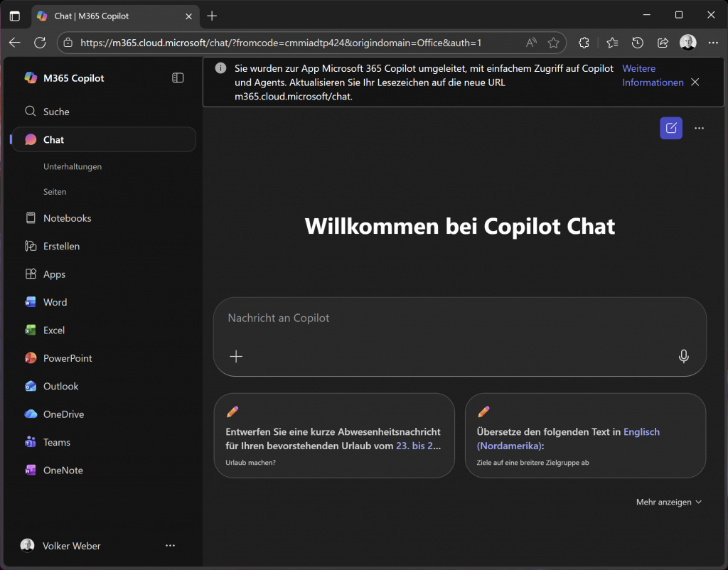The width and height of the screenshot is (728, 570).
Task: Open OneNote from the sidebar
Action: coord(63,470)
